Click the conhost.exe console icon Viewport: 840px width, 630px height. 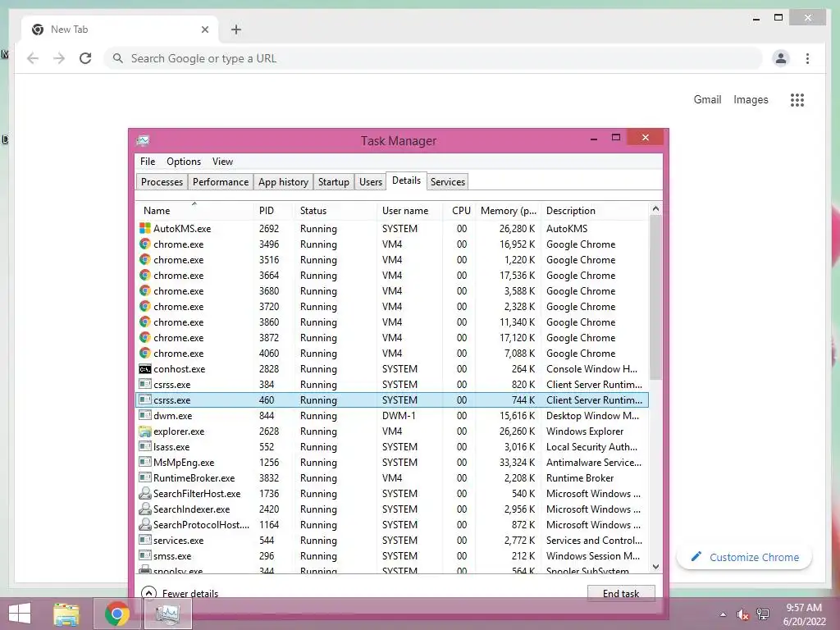tap(144, 368)
